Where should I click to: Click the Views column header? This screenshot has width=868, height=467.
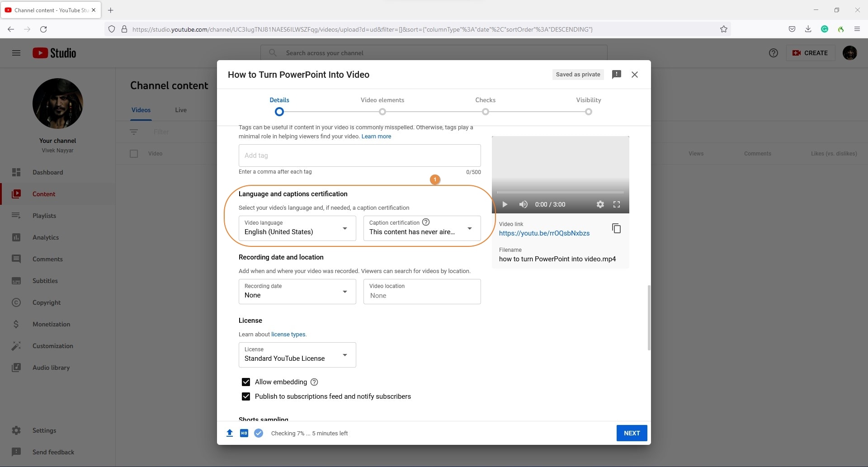point(696,154)
